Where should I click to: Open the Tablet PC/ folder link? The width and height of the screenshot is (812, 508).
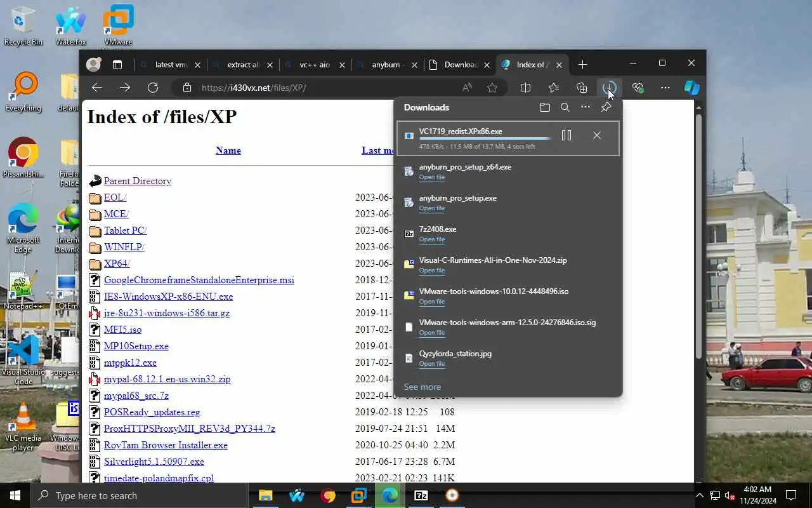click(126, 231)
